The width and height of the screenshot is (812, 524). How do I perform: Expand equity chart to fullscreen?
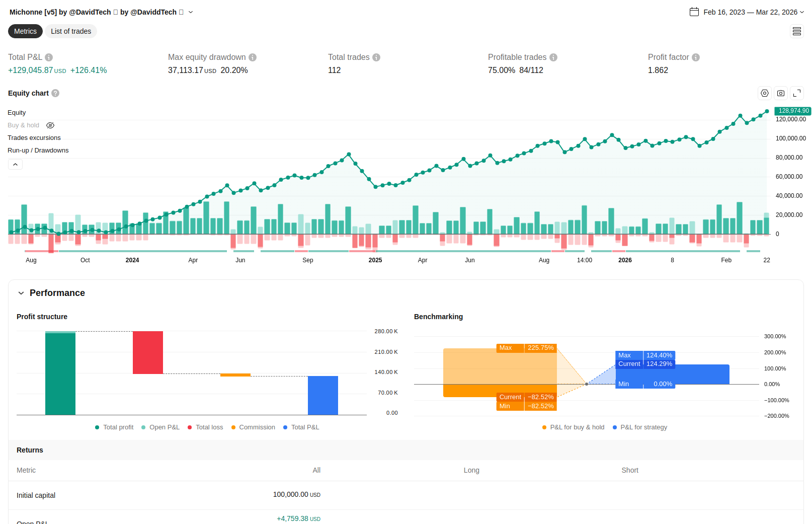(797, 93)
